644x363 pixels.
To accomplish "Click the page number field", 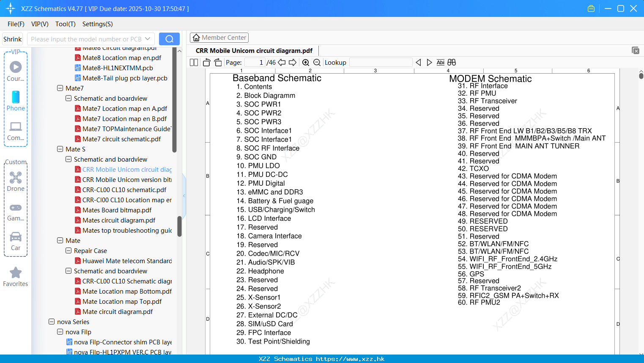I will click(x=255, y=62).
